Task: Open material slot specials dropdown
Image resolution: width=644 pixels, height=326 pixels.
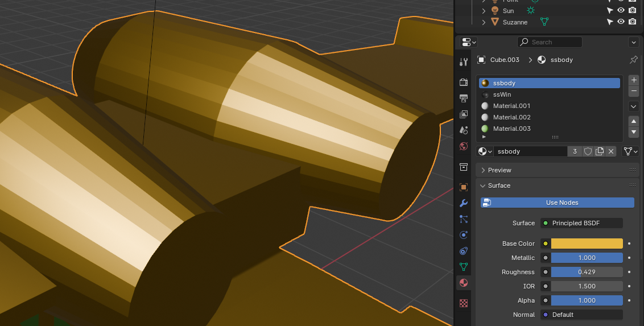Action: click(634, 106)
